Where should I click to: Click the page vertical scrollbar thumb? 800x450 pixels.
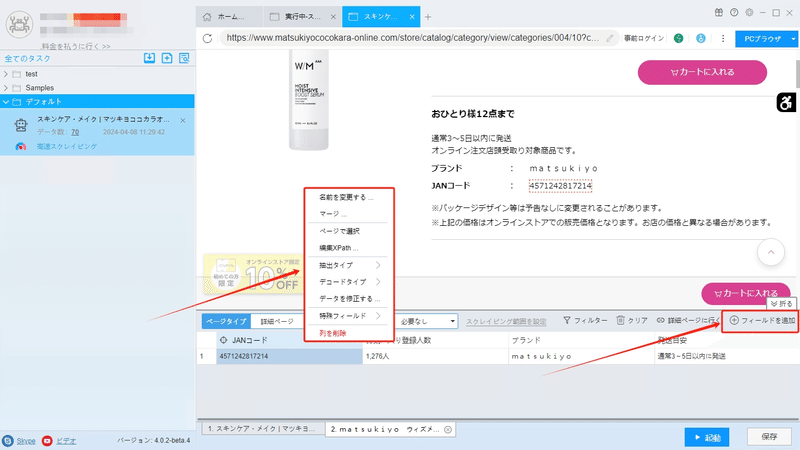point(797,73)
